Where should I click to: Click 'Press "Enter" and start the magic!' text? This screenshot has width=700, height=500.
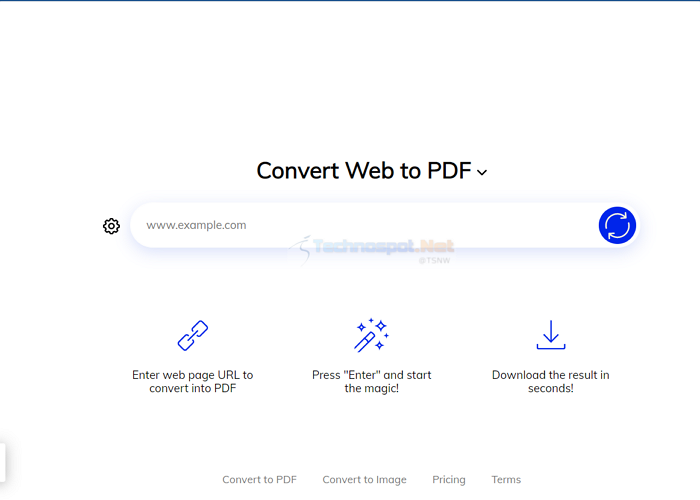click(371, 382)
